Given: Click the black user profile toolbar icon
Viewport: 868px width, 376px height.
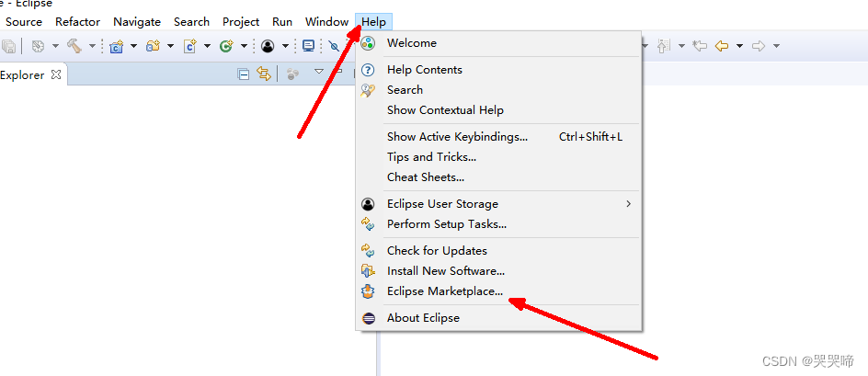Looking at the screenshot, I should click(268, 46).
